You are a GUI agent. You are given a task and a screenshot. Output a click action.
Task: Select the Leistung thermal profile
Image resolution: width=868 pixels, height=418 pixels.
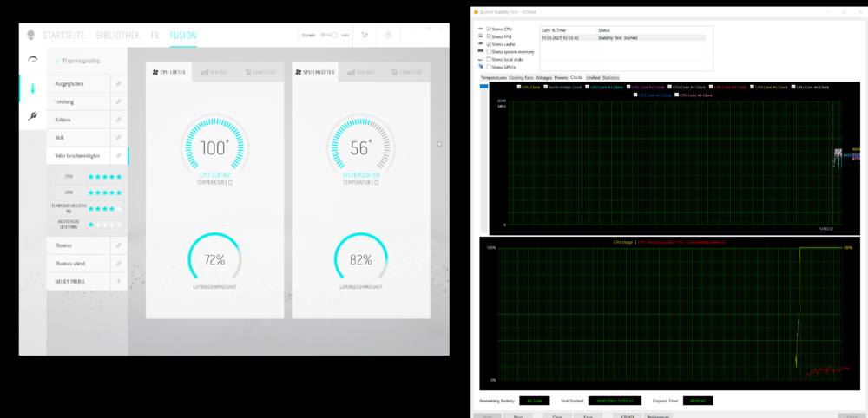click(65, 101)
